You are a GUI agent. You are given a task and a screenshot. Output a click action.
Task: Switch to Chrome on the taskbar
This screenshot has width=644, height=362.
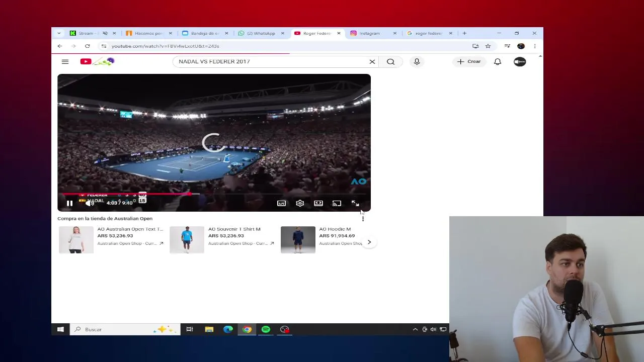pos(247,329)
